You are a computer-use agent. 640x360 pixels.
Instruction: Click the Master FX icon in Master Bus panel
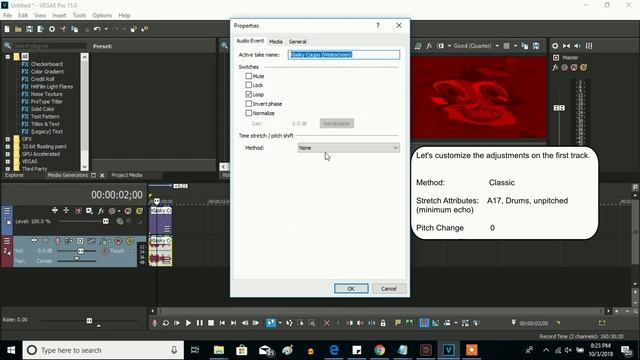tap(555, 67)
